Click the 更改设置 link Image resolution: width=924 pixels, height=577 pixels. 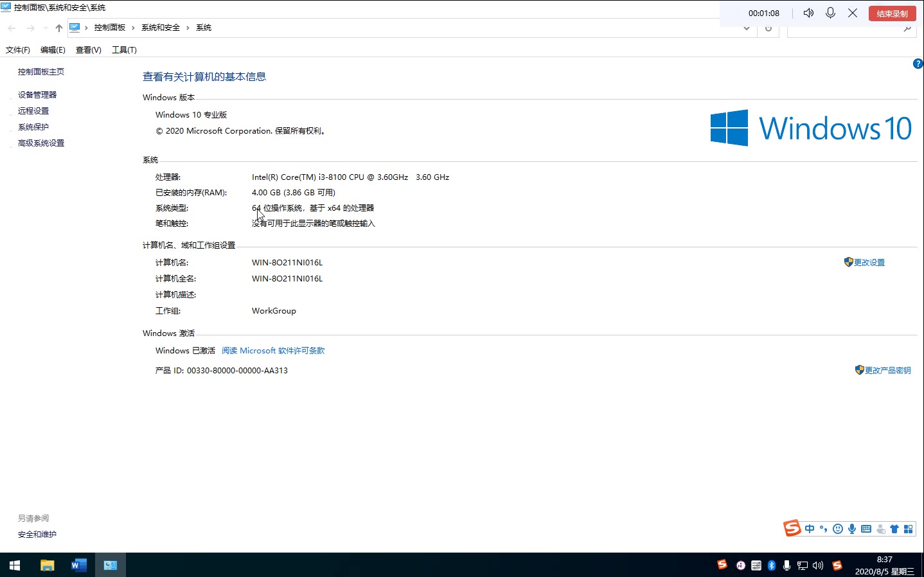pyautogui.click(x=869, y=262)
